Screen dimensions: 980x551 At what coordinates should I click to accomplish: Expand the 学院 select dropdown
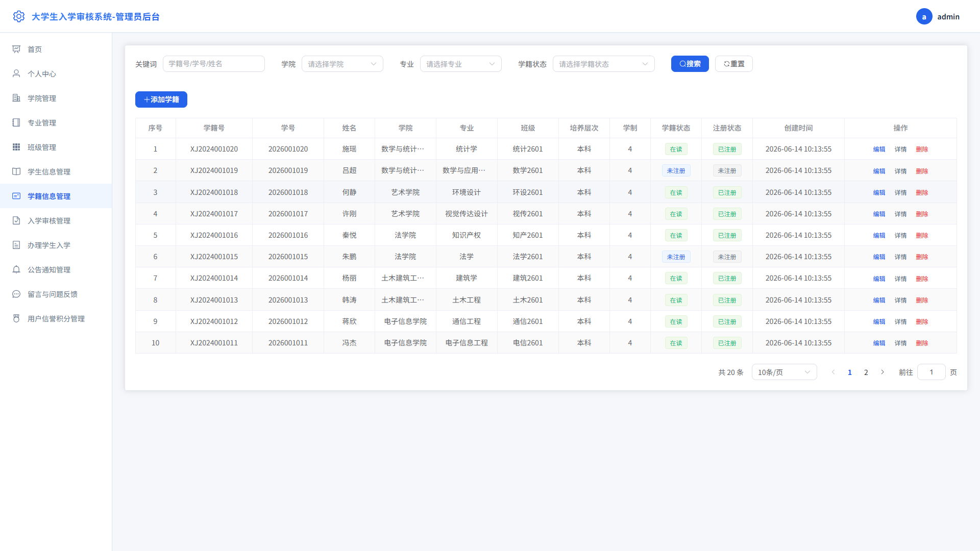pyautogui.click(x=342, y=64)
